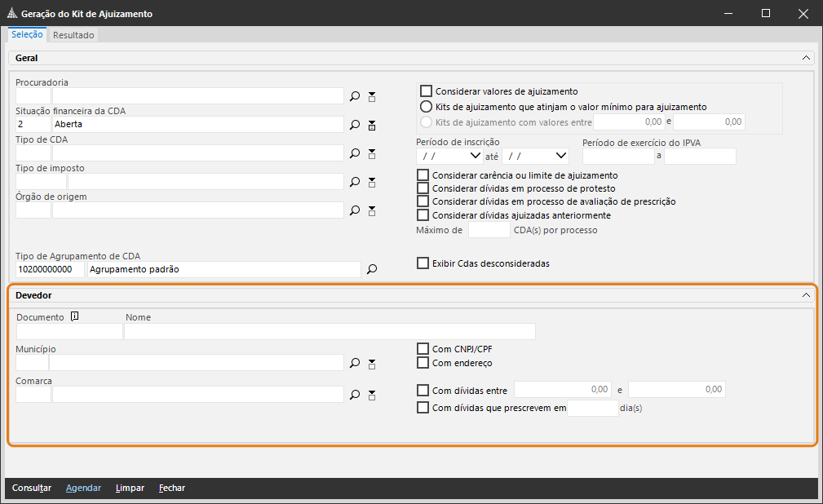Click the list icon beside Tipo de imposto
823x504 pixels.
click(372, 182)
